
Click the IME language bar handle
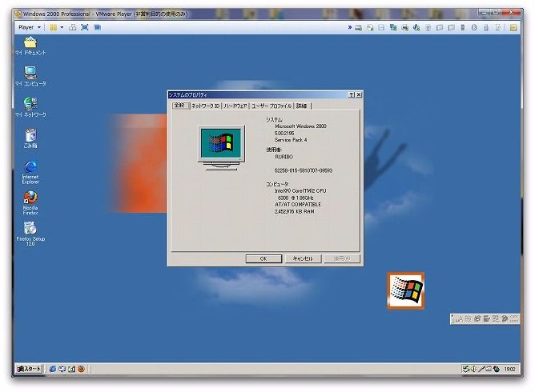coord(453,319)
